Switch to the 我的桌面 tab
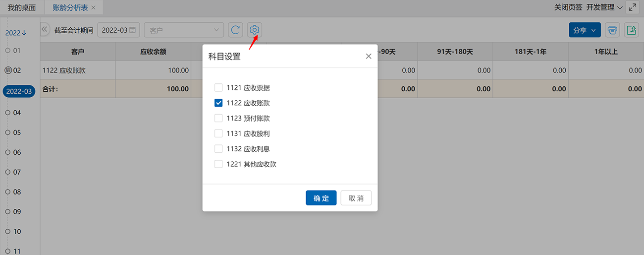 coord(22,8)
